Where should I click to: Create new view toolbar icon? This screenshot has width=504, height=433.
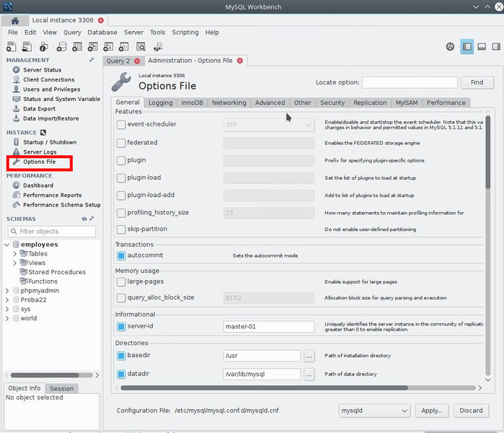(x=92, y=47)
